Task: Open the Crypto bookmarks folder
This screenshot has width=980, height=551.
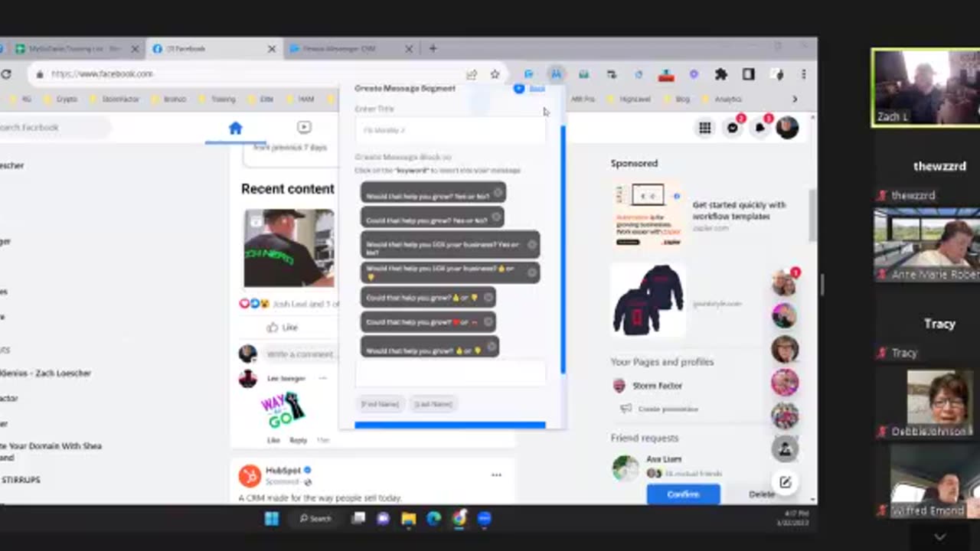Action: [61, 99]
